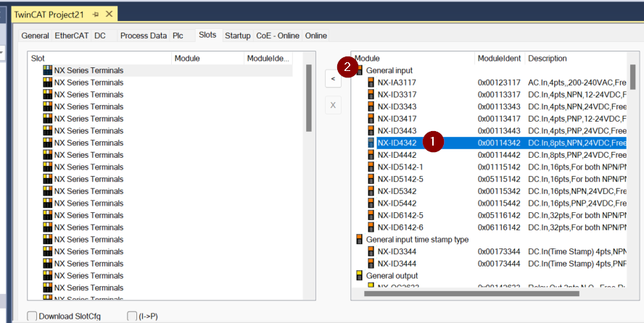Click the NX-IA3117 module icon
The height and width of the screenshot is (323, 644).
coord(371,83)
